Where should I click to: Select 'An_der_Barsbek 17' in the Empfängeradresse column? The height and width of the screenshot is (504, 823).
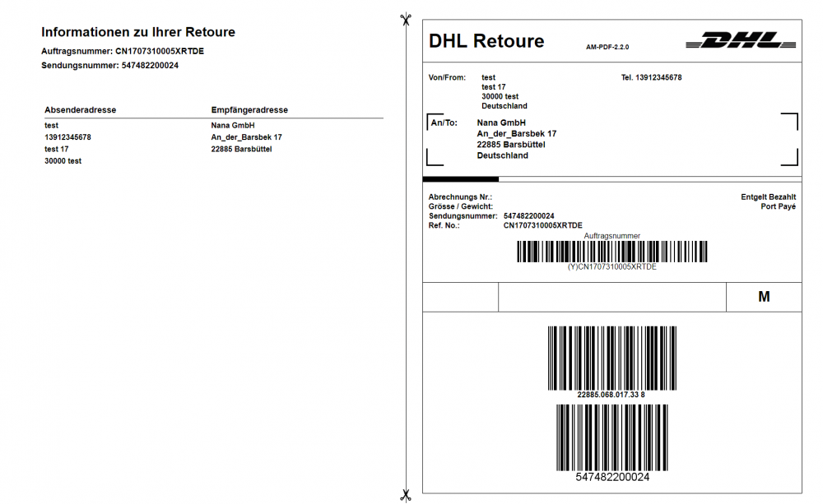click(246, 137)
